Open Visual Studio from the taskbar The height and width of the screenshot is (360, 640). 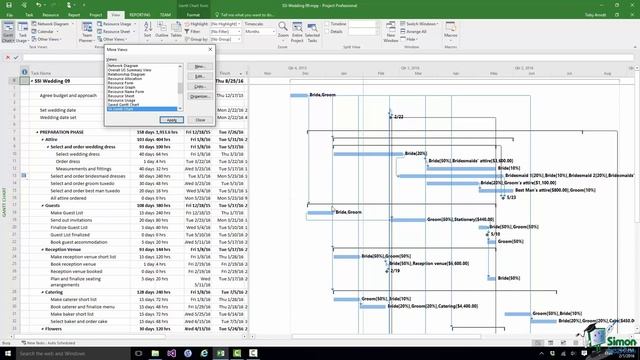(171, 353)
